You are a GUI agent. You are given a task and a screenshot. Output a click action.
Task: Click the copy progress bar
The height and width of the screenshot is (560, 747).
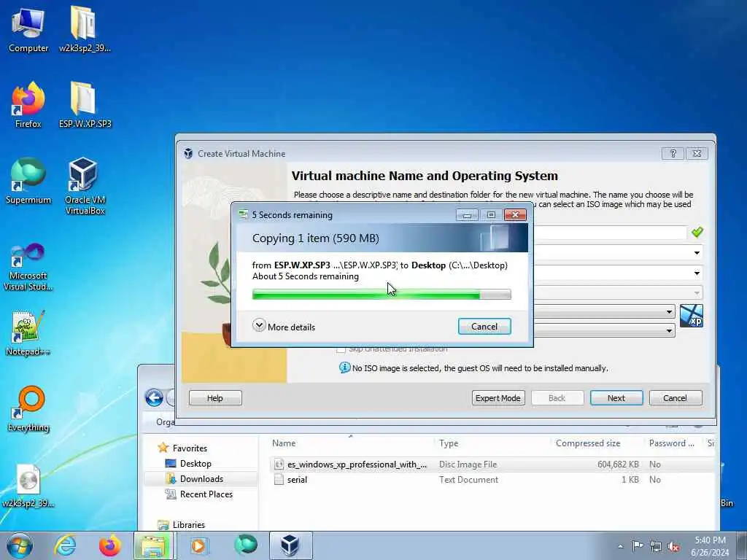[x=382, y=295]
